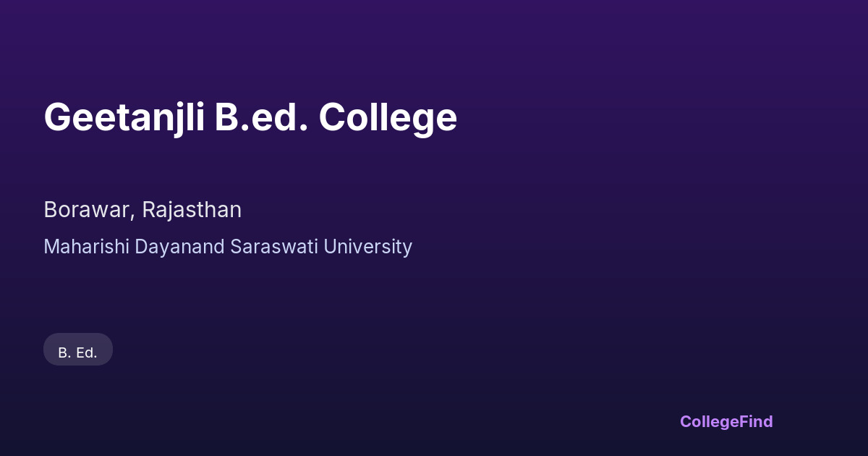Click the "B." inside the course pill
This screenshot has width=868, height=456.
(x=64, y=352)
